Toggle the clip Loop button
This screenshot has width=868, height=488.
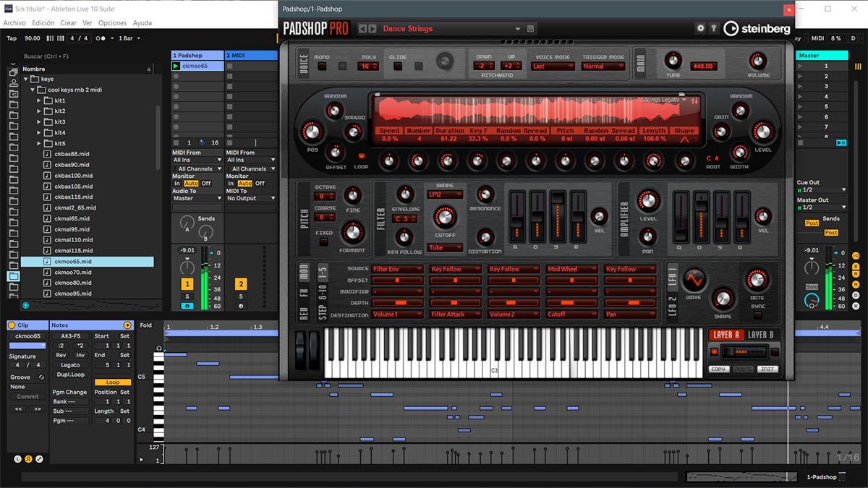[113, 382]
